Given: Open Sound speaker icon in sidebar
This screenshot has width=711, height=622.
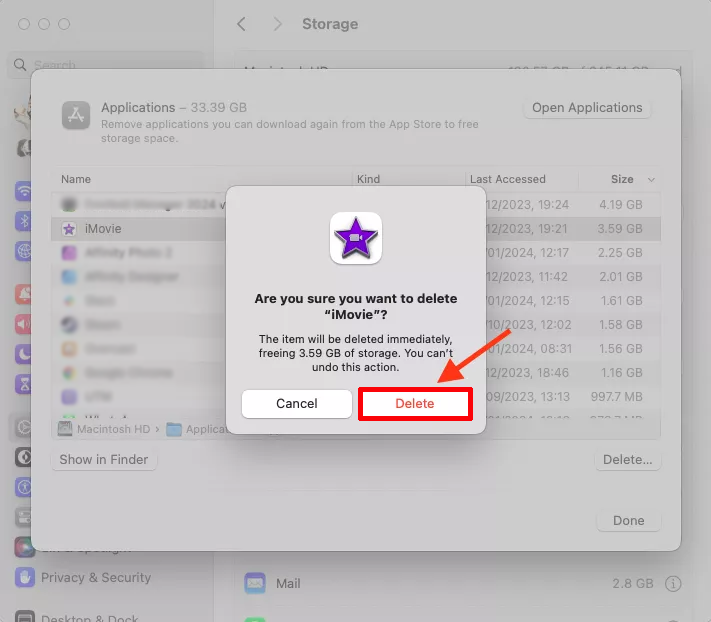Looking at the screenshot, I should click(x=24, y=324).
